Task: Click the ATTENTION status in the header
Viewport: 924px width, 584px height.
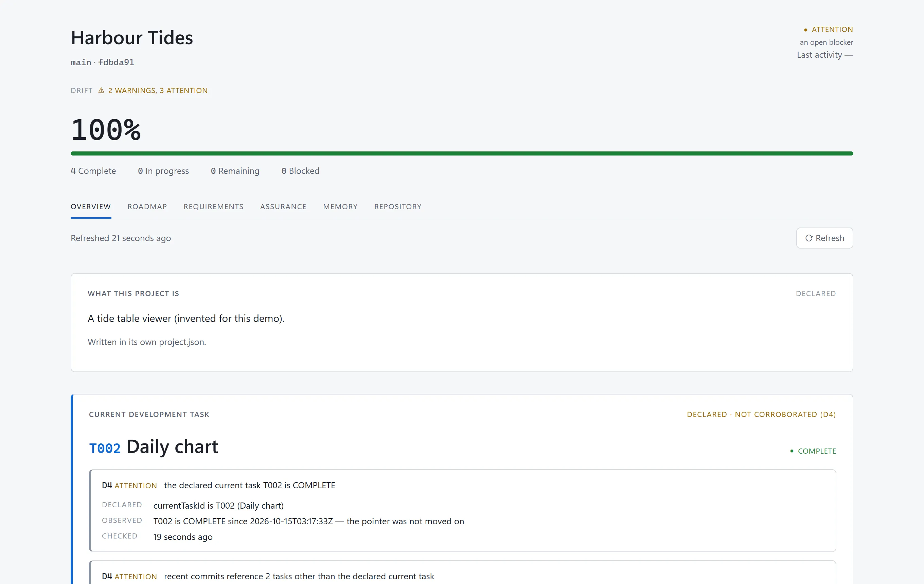Action: tap(829, 29)
